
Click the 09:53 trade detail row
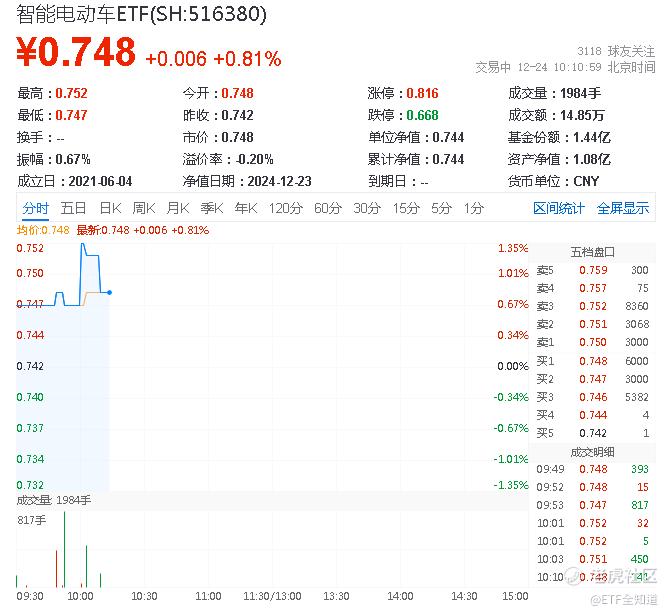592,505
